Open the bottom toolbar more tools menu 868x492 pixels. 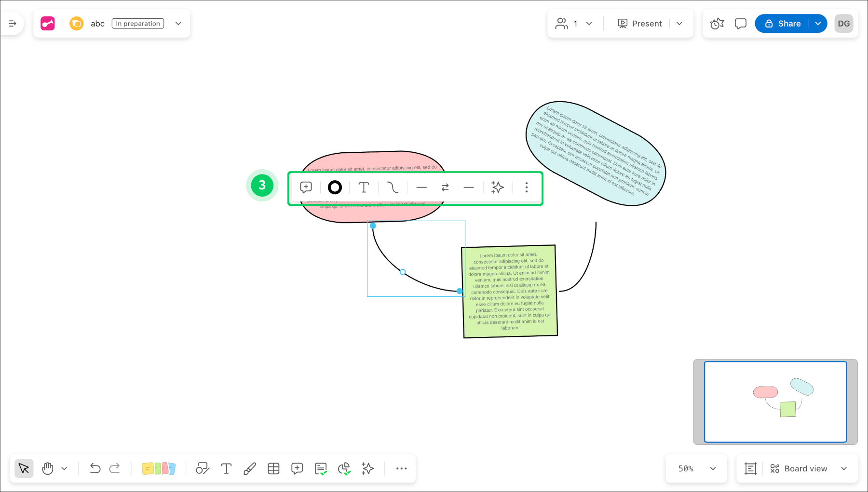401,468
